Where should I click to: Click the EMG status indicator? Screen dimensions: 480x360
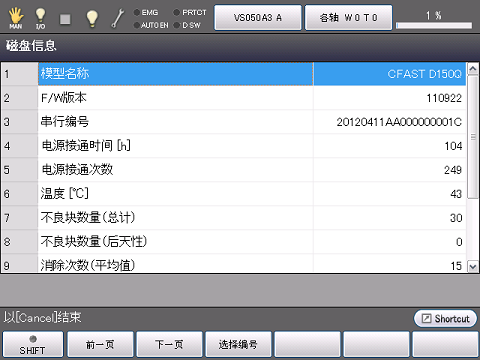point(146,13)
